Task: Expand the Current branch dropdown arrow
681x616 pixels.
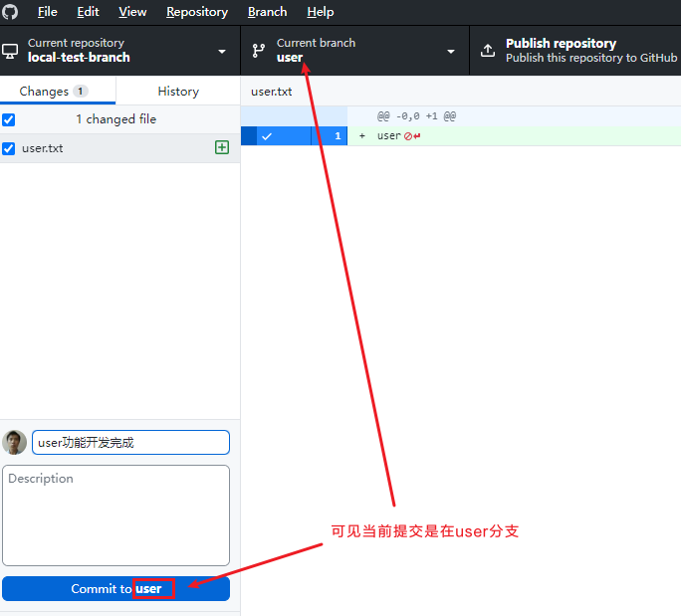Action: point(451,51)
